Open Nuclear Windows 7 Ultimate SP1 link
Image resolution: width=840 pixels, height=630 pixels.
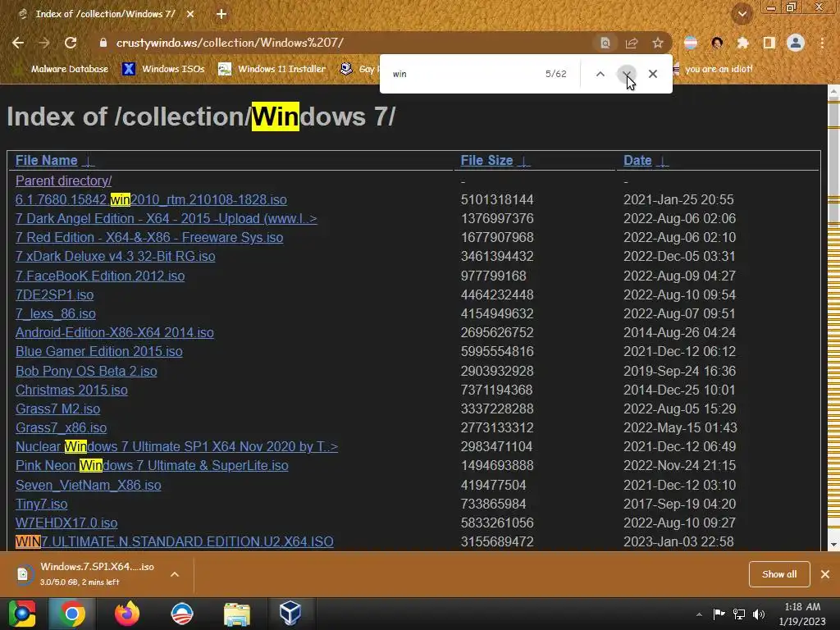[177, 446]
